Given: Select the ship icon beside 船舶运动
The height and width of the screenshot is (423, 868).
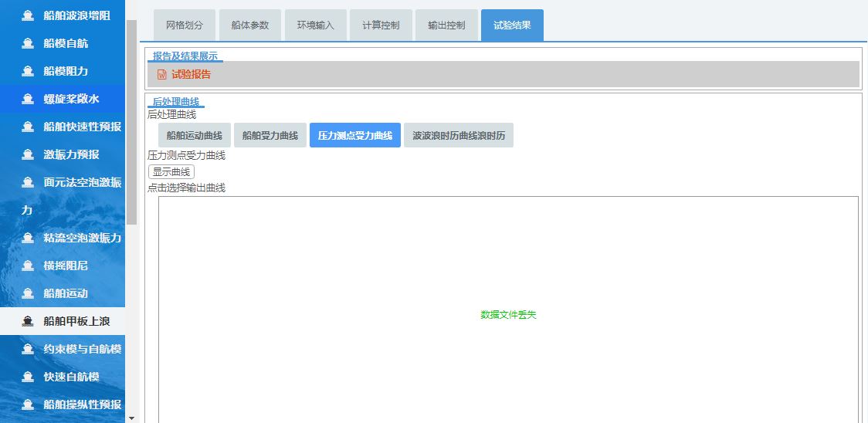Looking at the screenshot, I should click(x=28, y=293).
